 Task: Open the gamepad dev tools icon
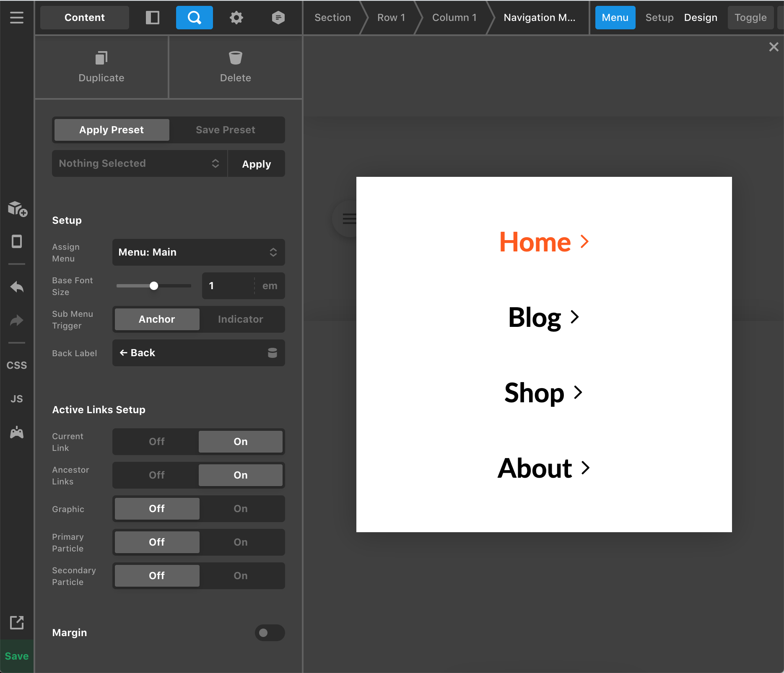point(17,432)
